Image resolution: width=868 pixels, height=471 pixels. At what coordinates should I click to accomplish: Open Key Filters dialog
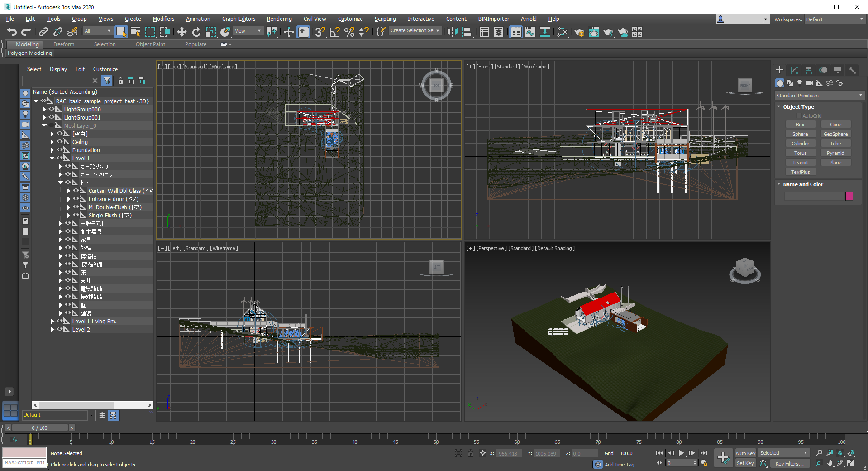[789, 463]
